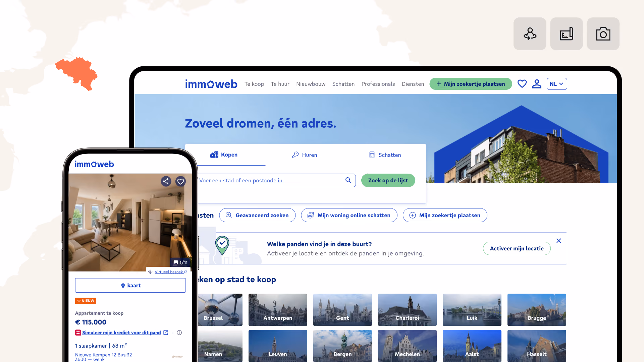Click the Geavanceerd zoeken button
644x362 pixels.
point(257,215)
